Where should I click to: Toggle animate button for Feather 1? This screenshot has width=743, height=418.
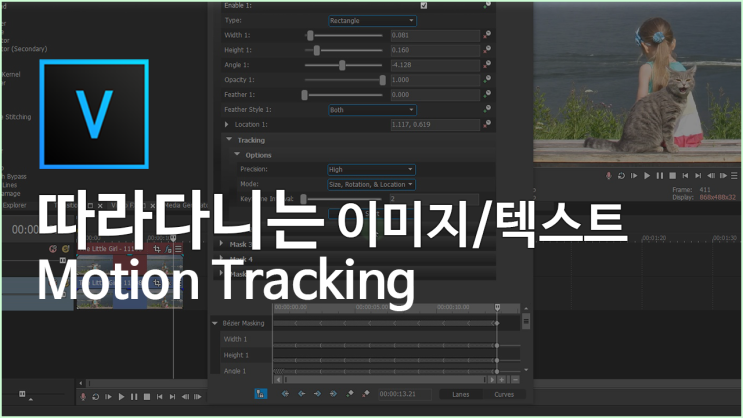coord(487,94)
